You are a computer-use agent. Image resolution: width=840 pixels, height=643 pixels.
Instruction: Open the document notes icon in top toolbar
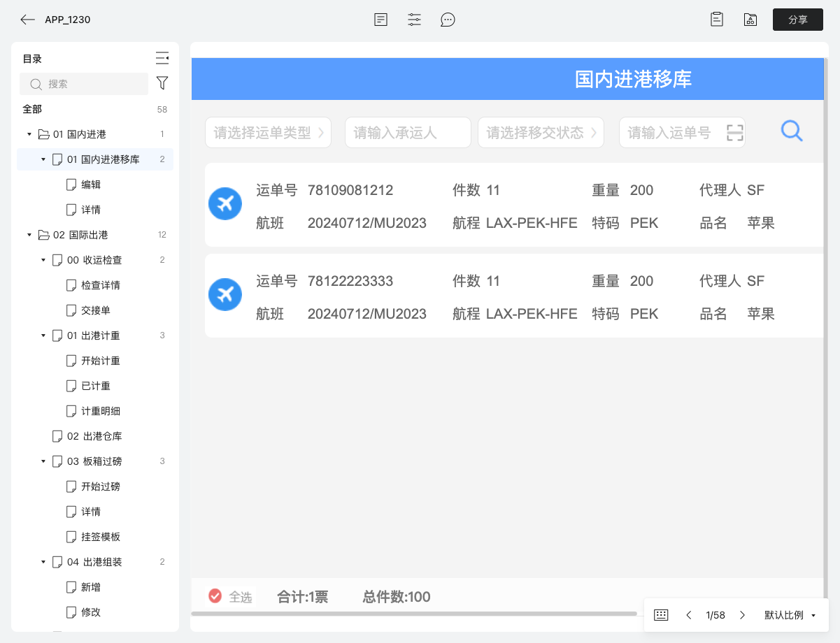pos(380,20)
